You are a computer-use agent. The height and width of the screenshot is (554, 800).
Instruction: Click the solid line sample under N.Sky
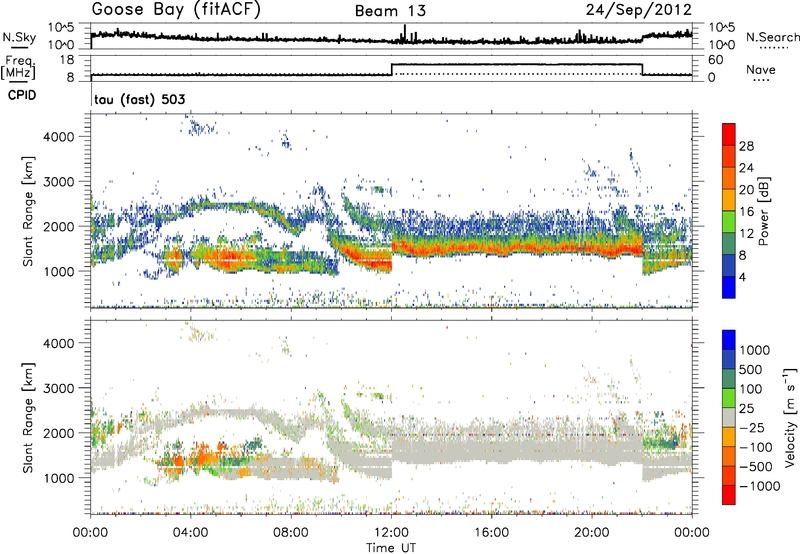tap(19, 47)
